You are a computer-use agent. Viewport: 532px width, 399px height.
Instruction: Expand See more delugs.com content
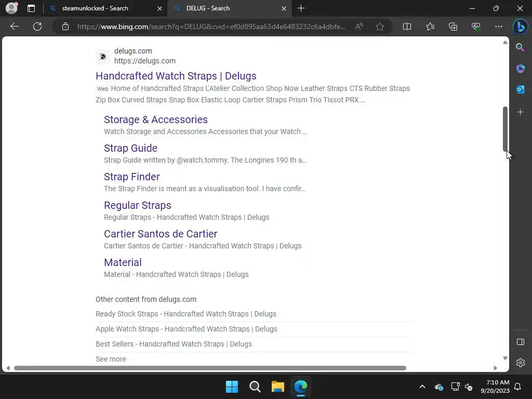tap(111, 359)
